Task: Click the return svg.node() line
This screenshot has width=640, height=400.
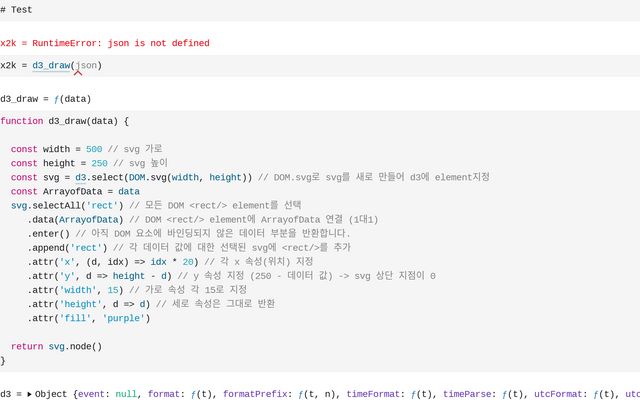Action: 56,346
